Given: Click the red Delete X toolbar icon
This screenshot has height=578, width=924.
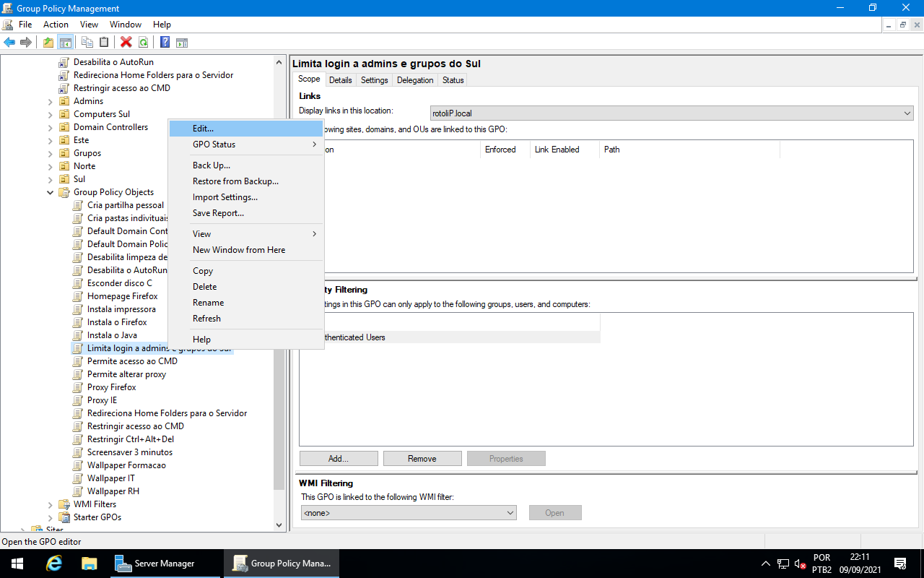Looking at the screenshot, I should [126, 43].
